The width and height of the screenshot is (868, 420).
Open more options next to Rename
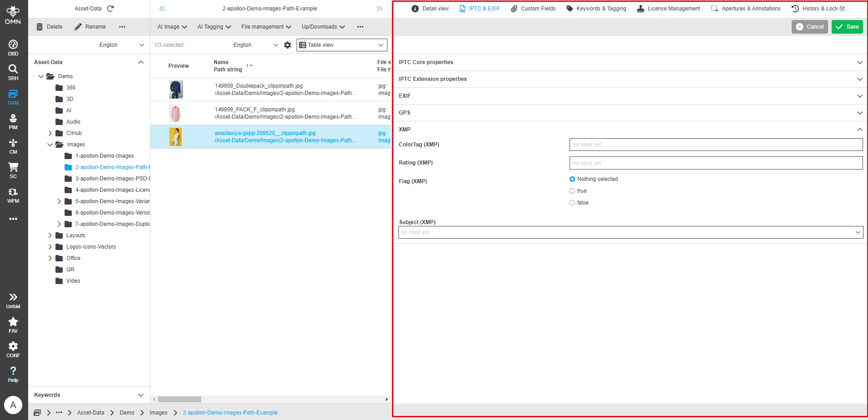point(122,27)
